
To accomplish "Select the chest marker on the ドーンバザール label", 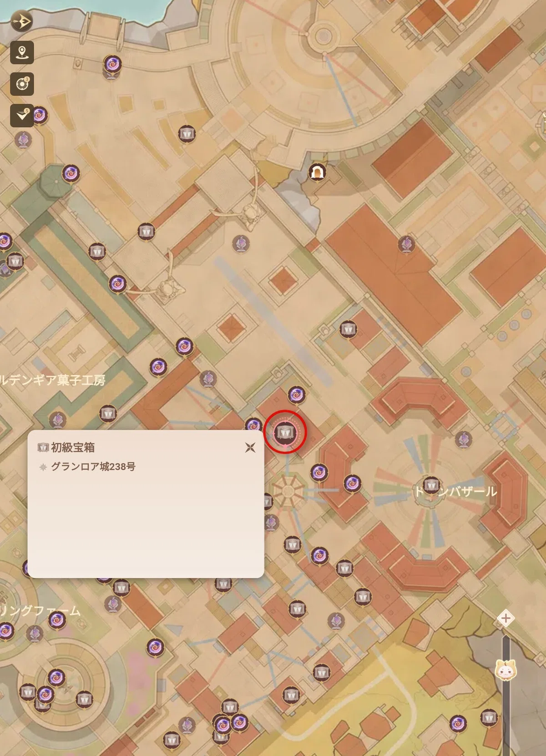I will coord(431,485).
